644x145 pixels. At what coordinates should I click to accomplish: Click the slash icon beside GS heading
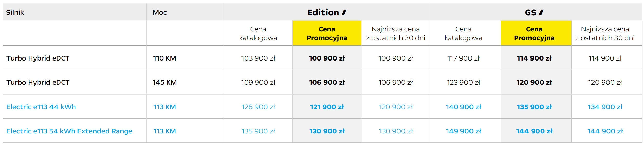[x=541, y=12]
